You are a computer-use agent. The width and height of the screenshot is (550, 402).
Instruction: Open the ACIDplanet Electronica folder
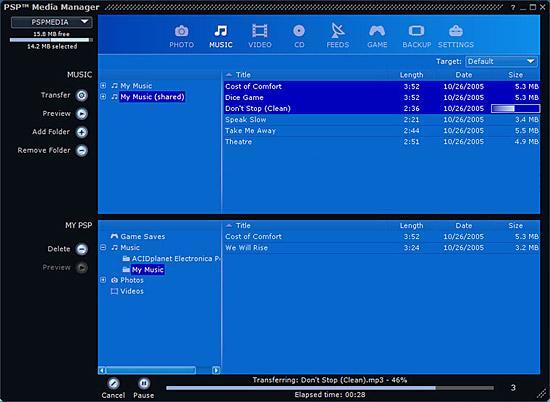pos(172,259)
